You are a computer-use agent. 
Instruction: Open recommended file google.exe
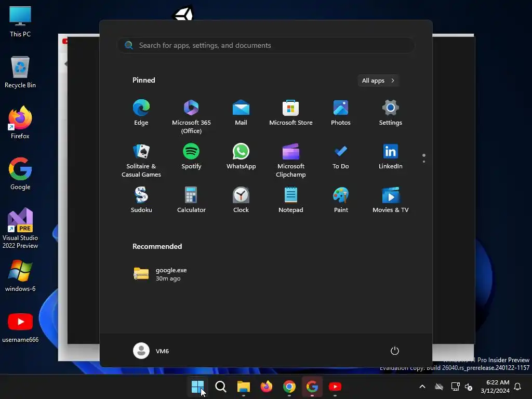(161, 274)
